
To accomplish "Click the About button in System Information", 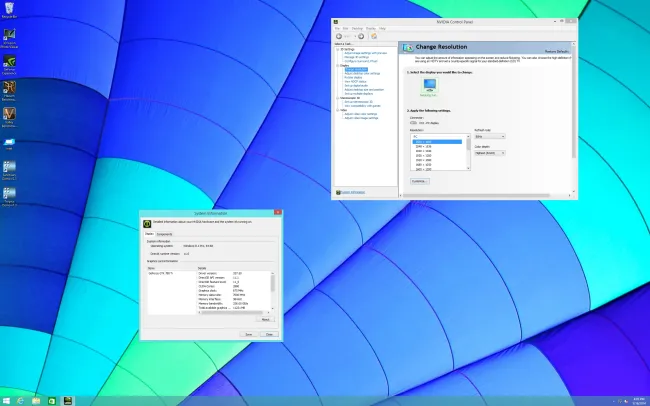I will [265, 319].
